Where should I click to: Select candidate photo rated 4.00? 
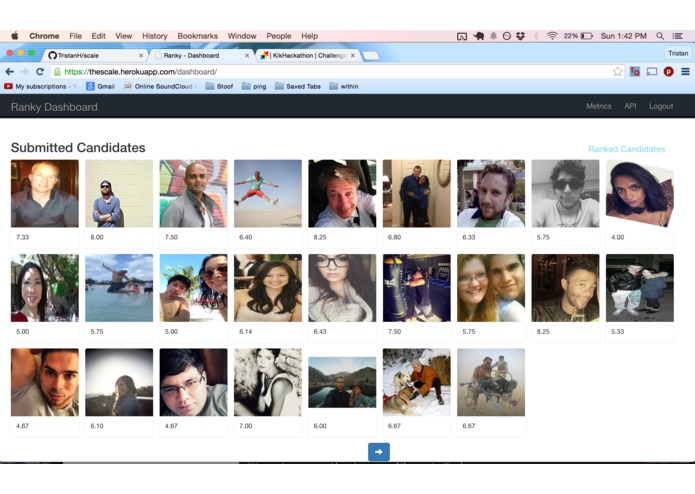point(640,194)
